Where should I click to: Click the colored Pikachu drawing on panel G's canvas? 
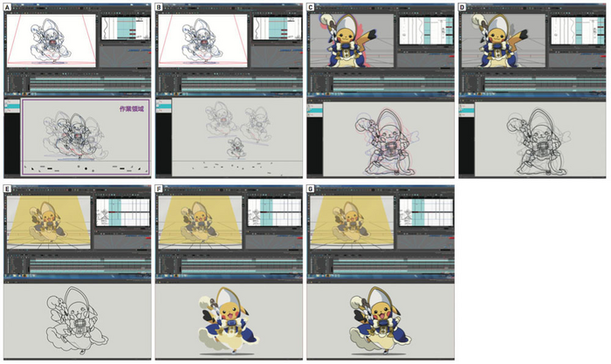[x=380, y=322]
